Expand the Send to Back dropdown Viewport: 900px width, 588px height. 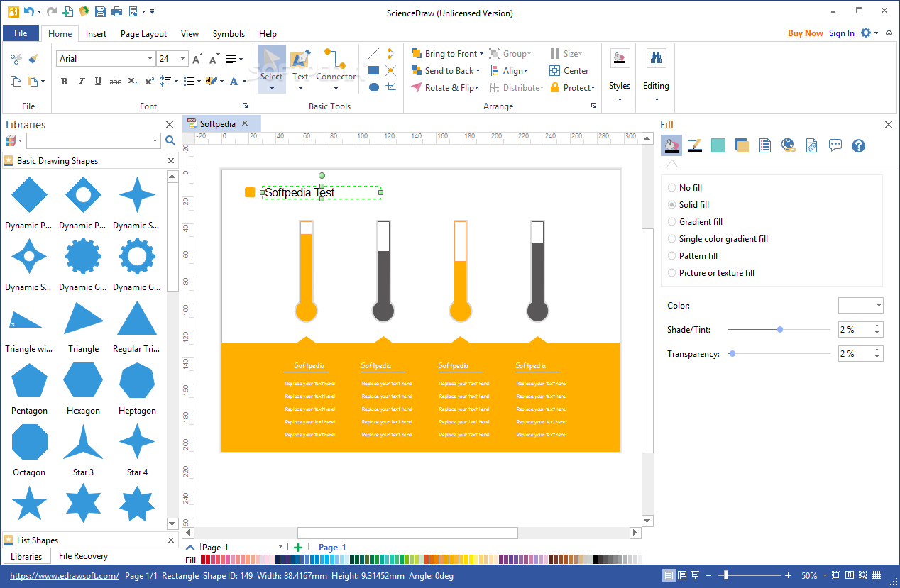pyautogui.click(x=478, y=71)
